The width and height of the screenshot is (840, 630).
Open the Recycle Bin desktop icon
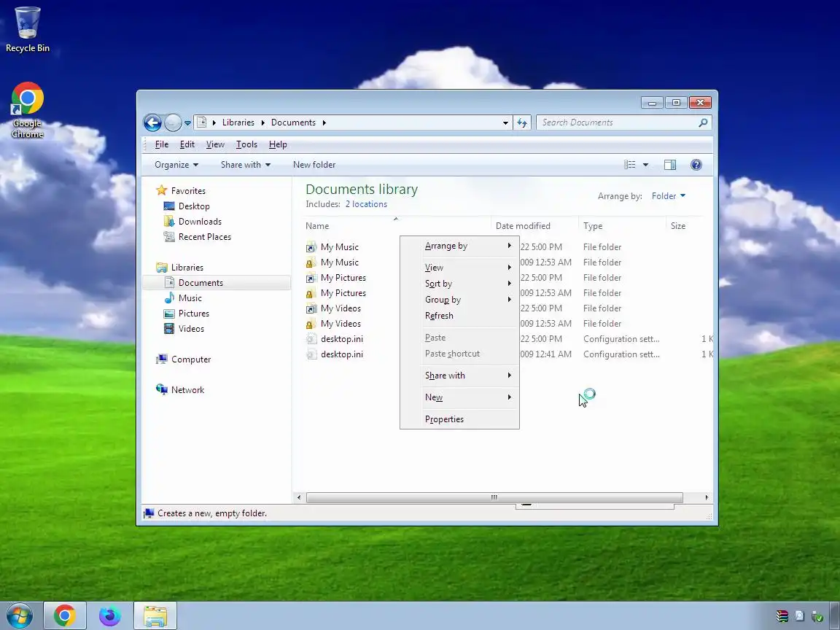coord(27,29)
